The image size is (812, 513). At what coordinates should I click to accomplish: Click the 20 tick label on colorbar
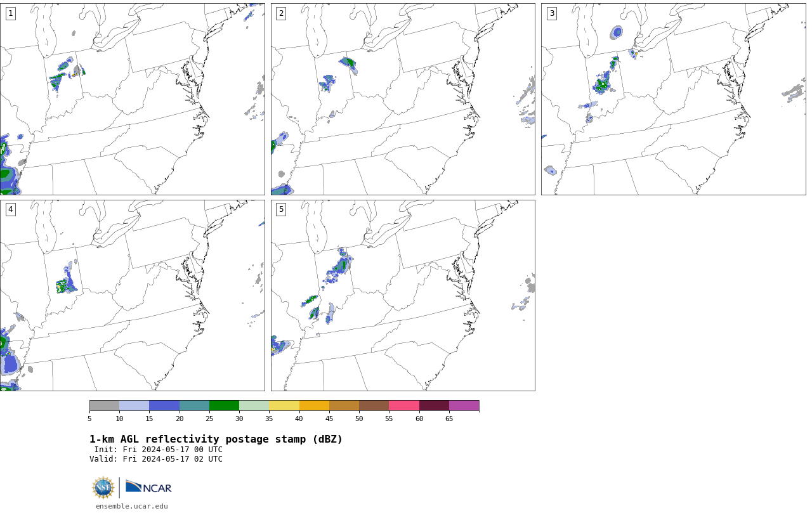[180, 419]
